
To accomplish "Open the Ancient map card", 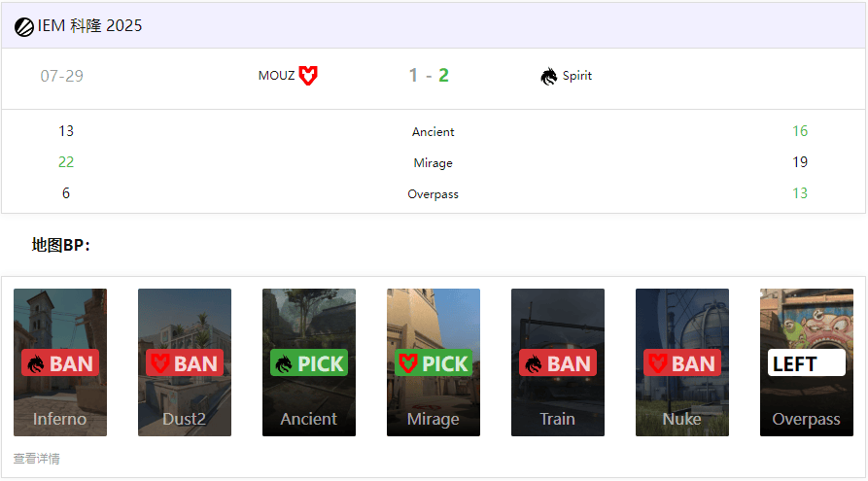I will (x=309, y=362).
